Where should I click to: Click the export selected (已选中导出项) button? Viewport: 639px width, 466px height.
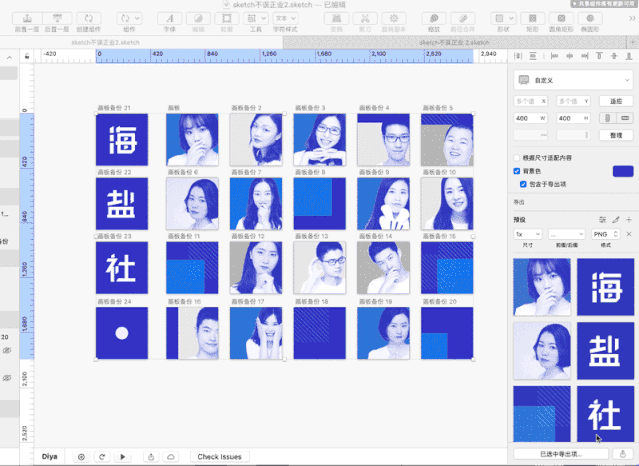point(561,454)
